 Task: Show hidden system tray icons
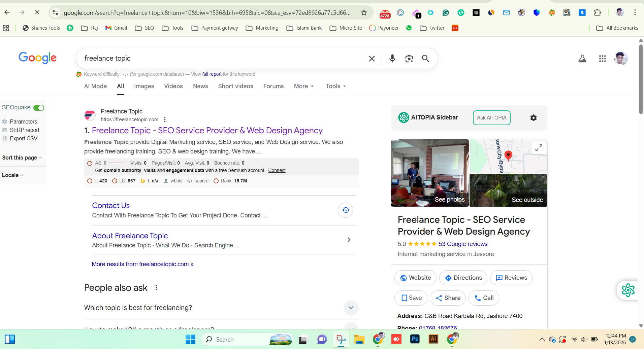tap(542, 339)
